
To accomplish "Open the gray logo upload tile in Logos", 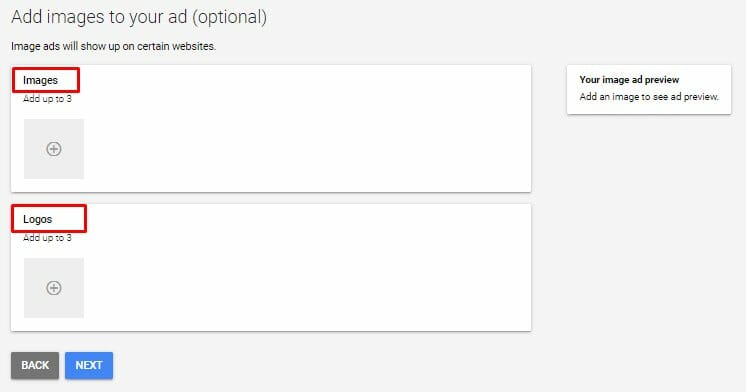I will 54,288.
